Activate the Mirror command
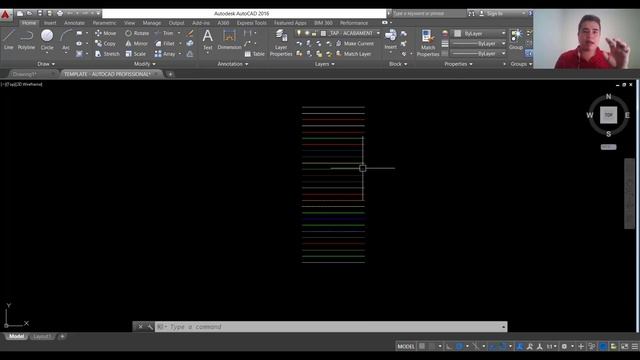The image size is (640, 360). [136, 43]
